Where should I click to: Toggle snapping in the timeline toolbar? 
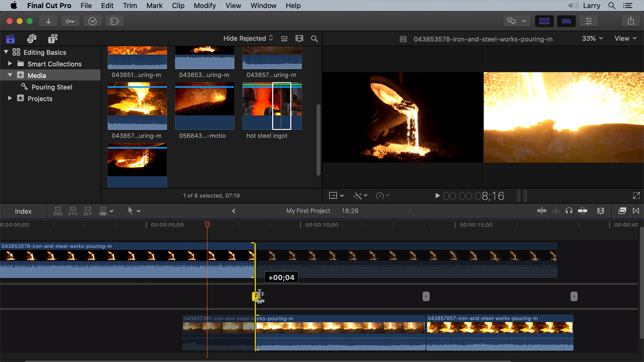pos(583,211)
